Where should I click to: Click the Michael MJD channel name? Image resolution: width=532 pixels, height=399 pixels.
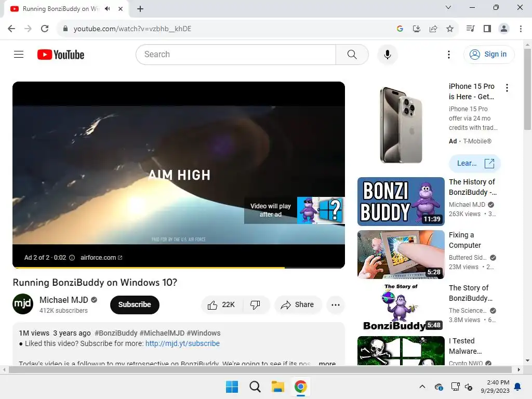click(x=64, y=300)
